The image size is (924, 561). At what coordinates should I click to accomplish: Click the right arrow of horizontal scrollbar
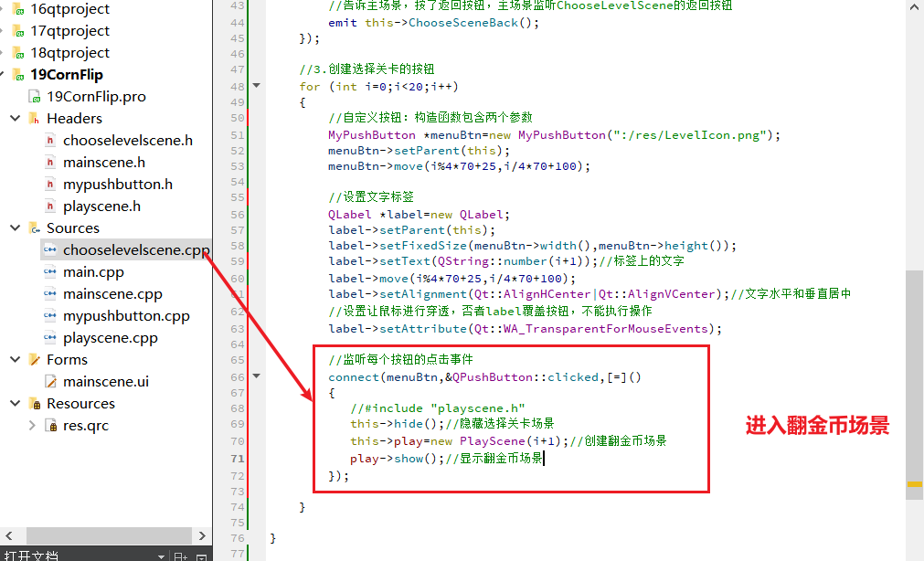(x=203, y=536)
